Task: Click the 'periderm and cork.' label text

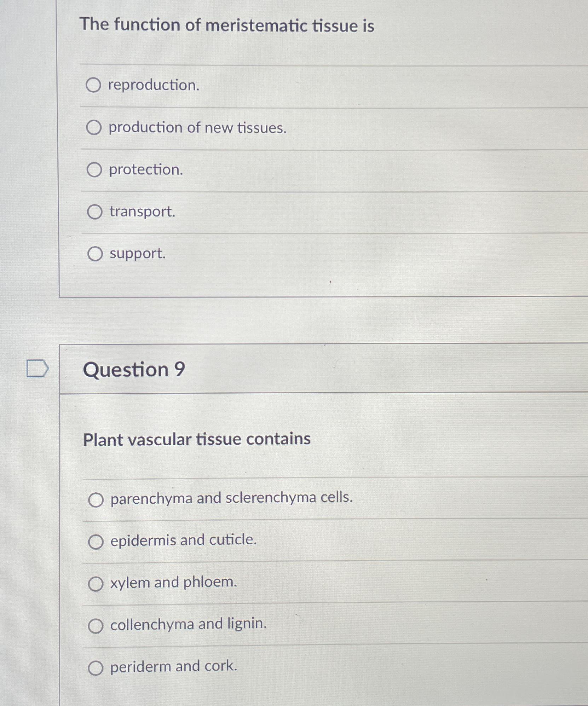Action: tap(173, 666)
